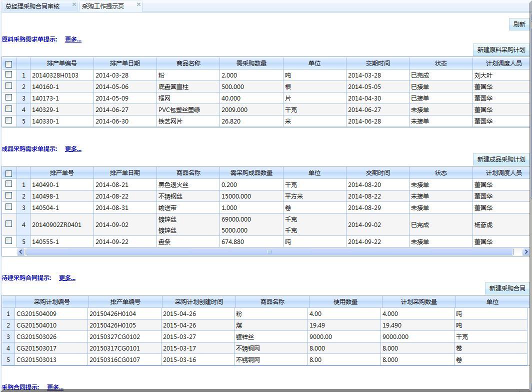
Task: Check the row checkbox for 140490-1
Action: click(8, 184)
